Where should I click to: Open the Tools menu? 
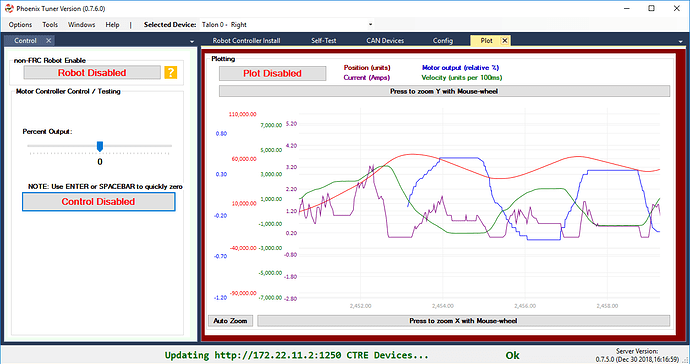click(50, 25)
